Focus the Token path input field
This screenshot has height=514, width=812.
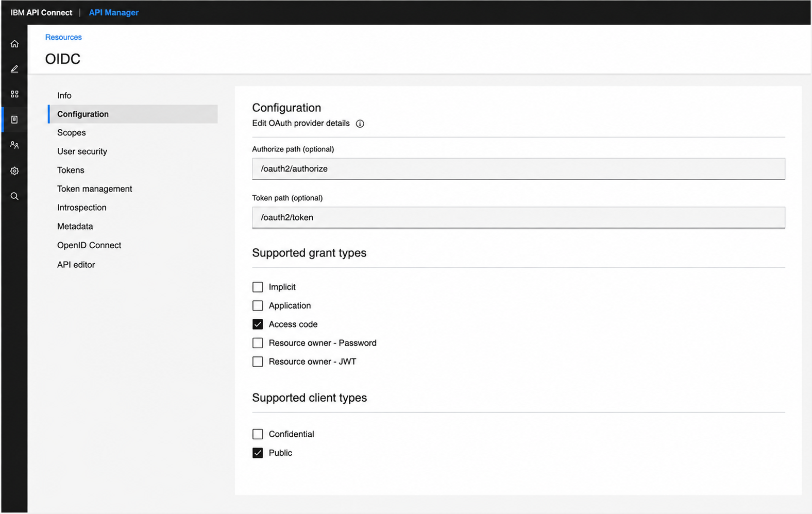[x=518, y=217]
